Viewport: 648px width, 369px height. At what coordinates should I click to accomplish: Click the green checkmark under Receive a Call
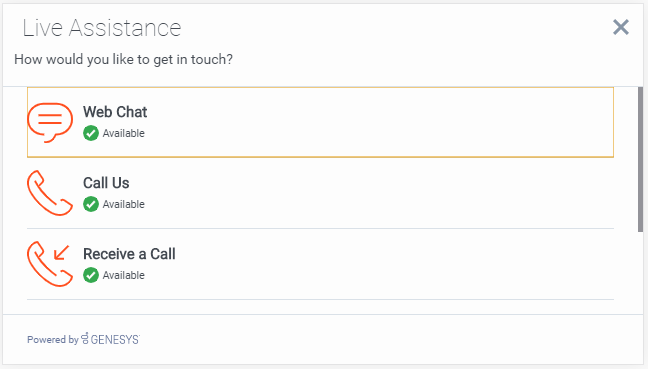pos(91,275)
